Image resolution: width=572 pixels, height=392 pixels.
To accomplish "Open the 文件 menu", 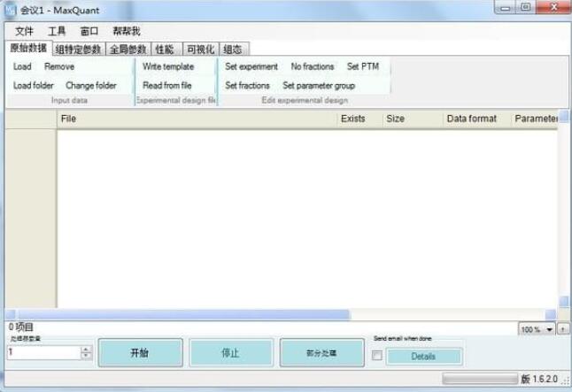I will click(25, 31).
